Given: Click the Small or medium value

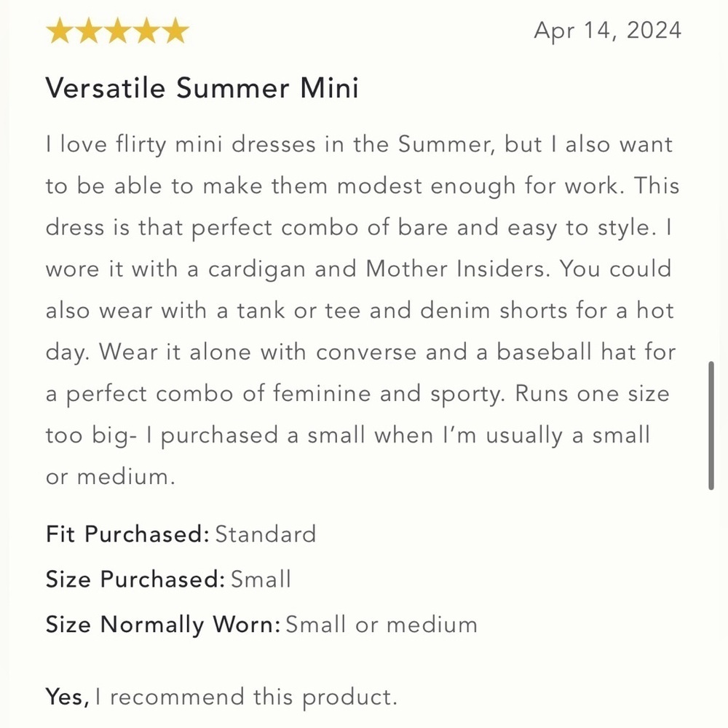Looking at the screenshot, I should click(381, 625).
